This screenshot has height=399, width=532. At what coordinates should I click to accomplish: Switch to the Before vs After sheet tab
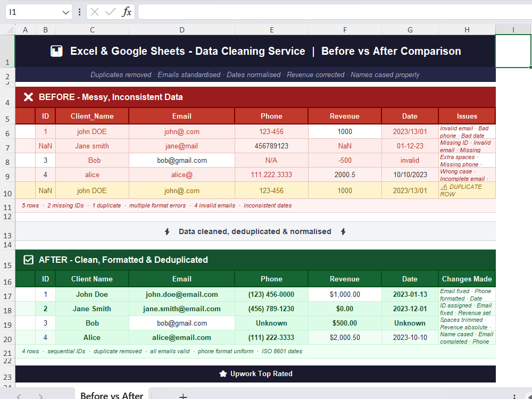click(x=112, y=395)
